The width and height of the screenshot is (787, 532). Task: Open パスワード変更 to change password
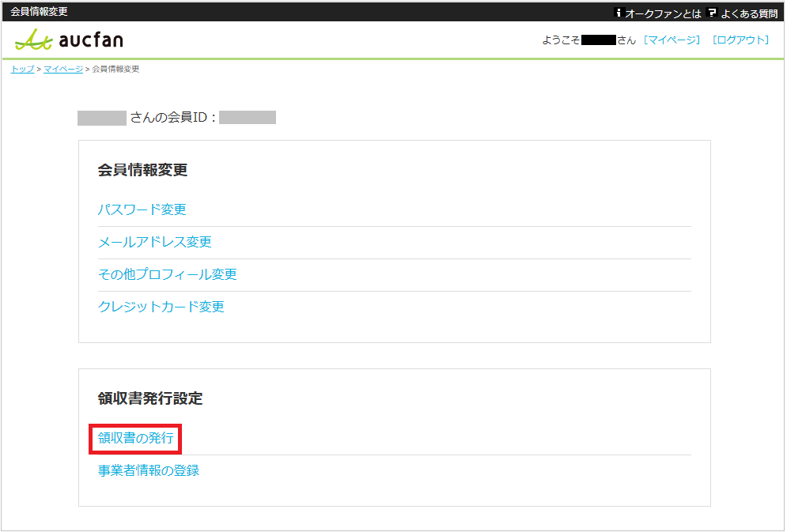(142, 209)
